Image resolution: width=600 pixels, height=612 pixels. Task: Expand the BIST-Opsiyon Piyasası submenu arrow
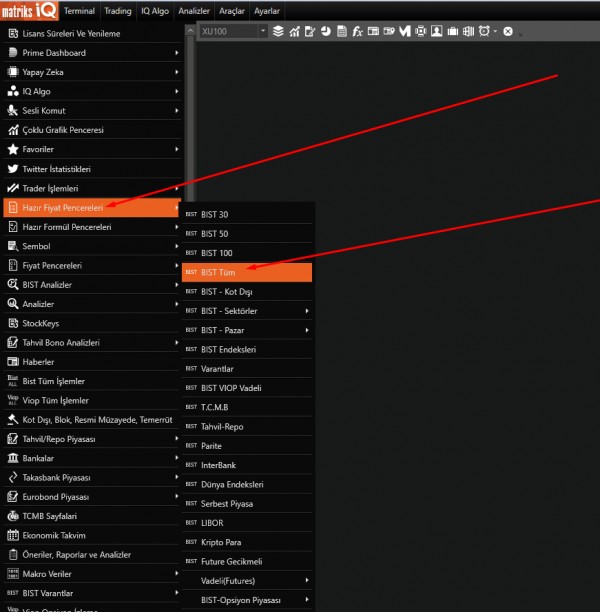(x=307, y=600)
